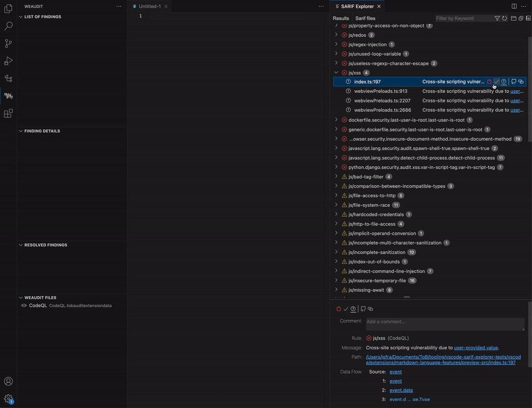Open the Run and Debug view
The width and height of the screenshot is (532, 408).
tap(8, 61)
